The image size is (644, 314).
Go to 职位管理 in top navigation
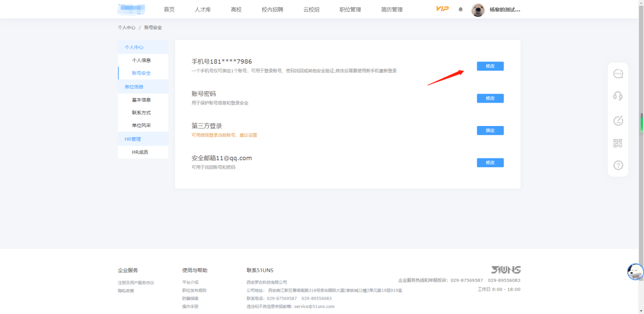tap(350, 10)
